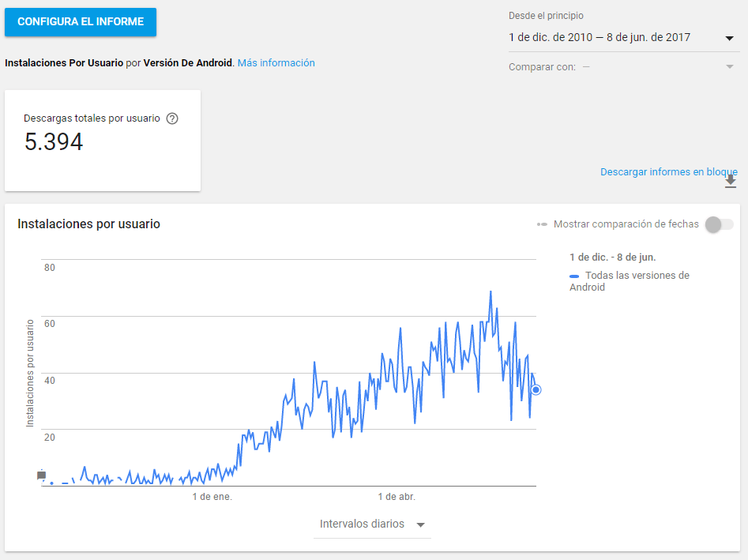The height and width of the screenshot is (560, 748).
Task: Click the chart annotation flag icon on axis
Action: (42, 475)
